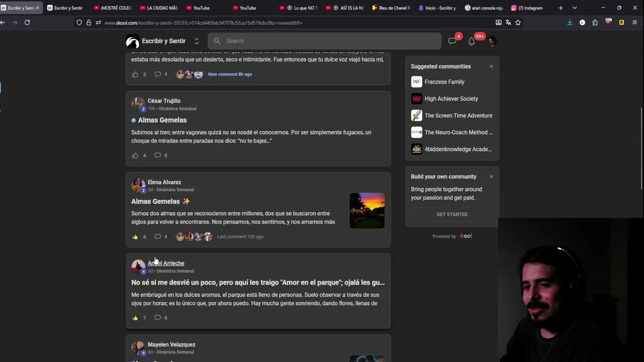Open Mayelen Velazquez's profile
Viewport: 644px width, 362px height.
click(172, 345)
